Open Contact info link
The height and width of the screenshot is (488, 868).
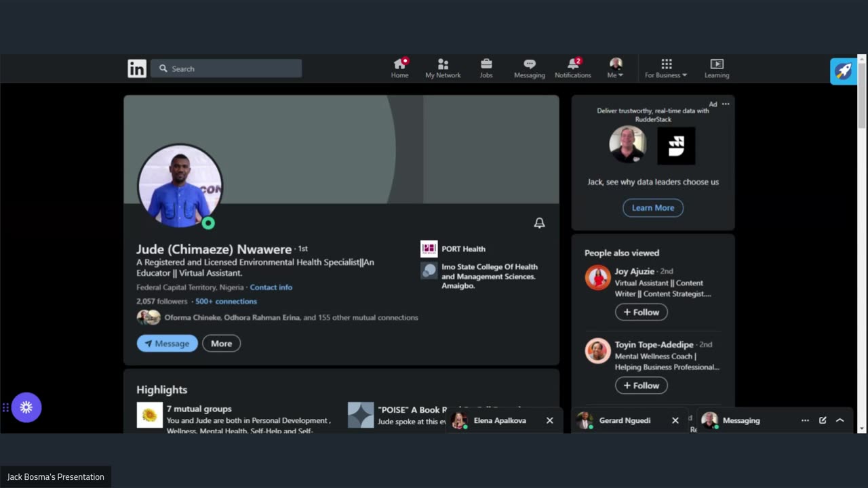point(271,287)
